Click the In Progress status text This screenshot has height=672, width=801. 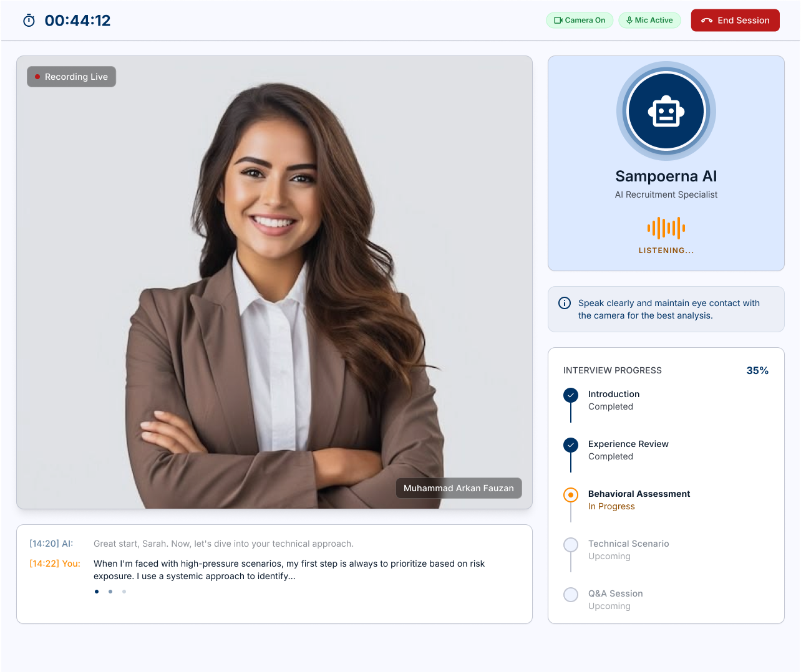(x=611, y=506)
